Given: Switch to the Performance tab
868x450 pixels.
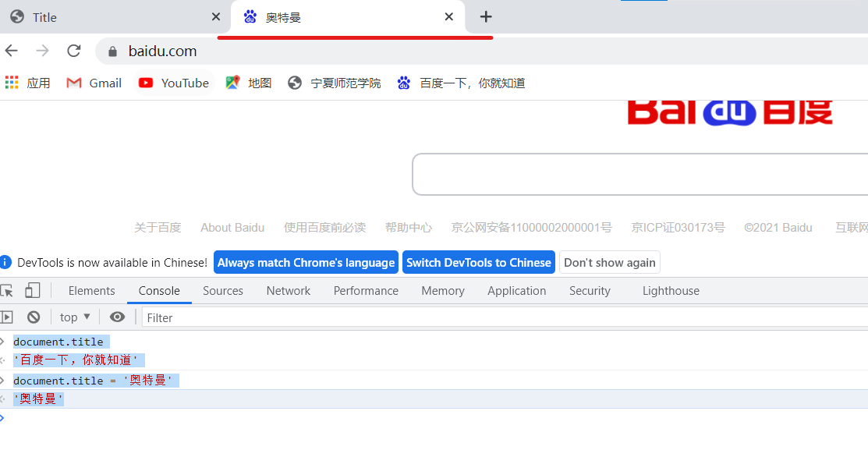Looking at the screenshot, I should coord(366,291).
